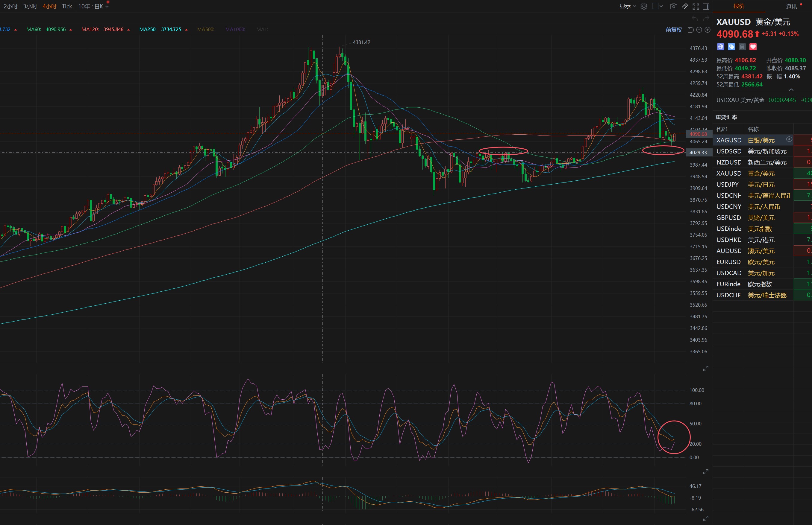Expand the MACD sub-chart panel

(705, 518)
